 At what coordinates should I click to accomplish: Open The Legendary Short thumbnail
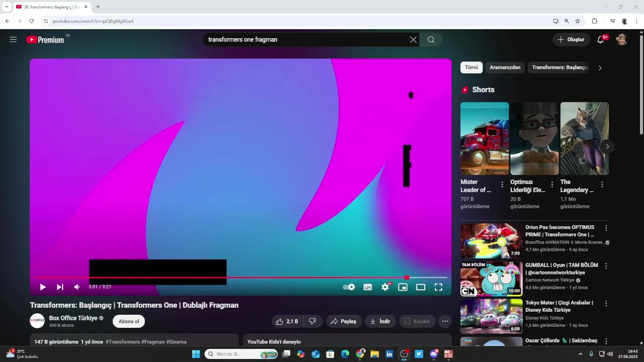tap(585, 139)
